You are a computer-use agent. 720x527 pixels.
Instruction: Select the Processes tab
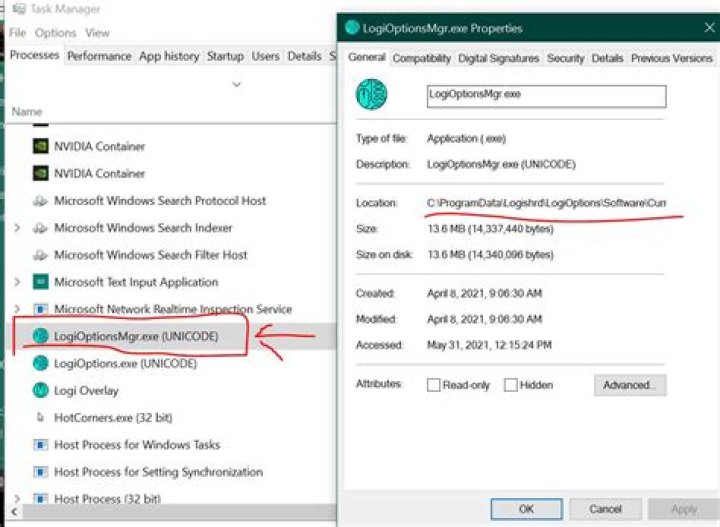click(34, 55)
